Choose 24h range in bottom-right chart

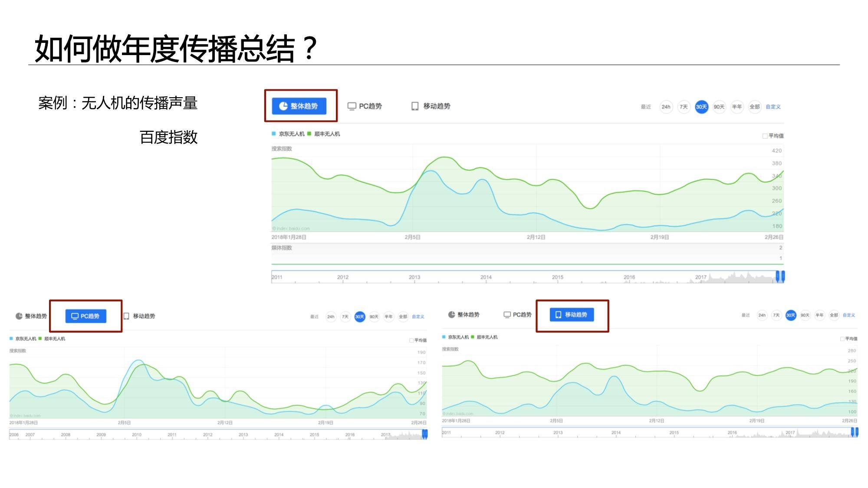762,315
